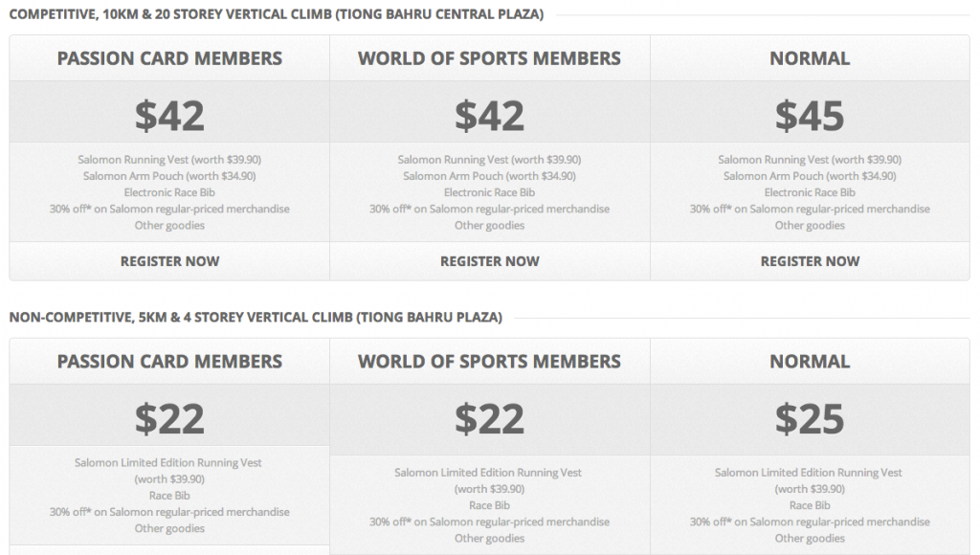
Task: Click the $42 Passion Card competitive price
Action: pyautogui.click(x=169, y=116)
